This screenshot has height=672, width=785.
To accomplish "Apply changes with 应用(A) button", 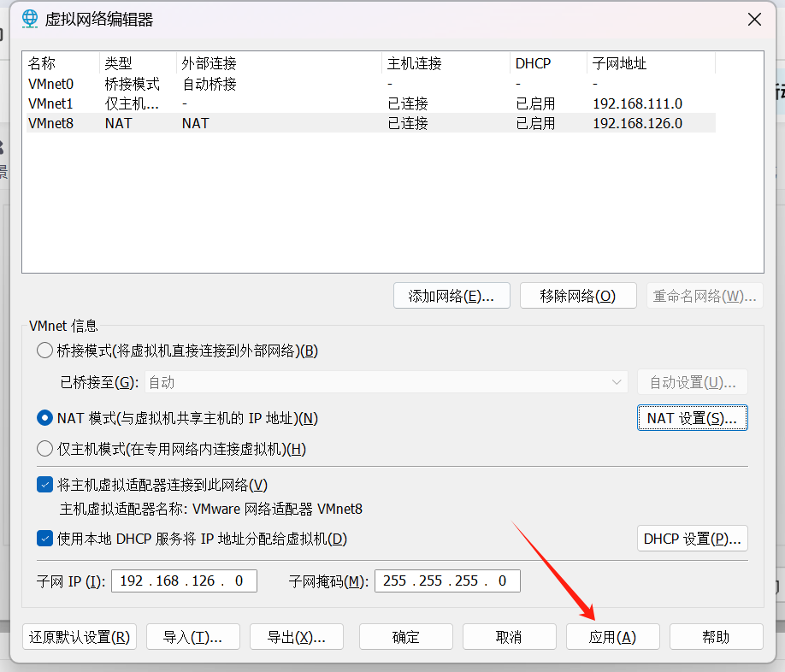I will point(613,636).
